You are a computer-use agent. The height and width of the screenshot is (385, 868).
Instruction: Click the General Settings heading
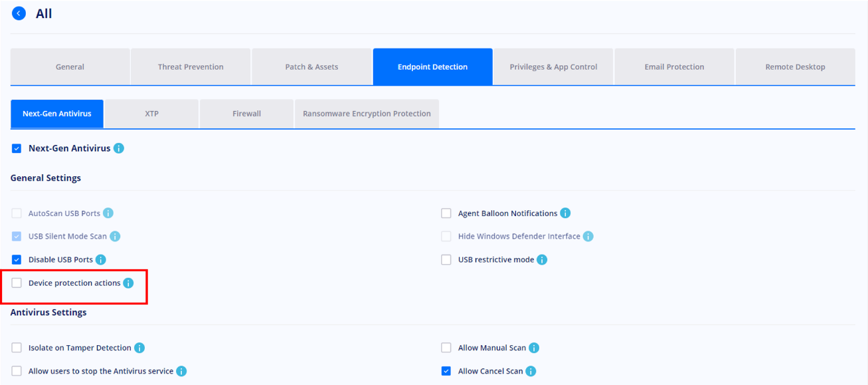click(46, 178)
